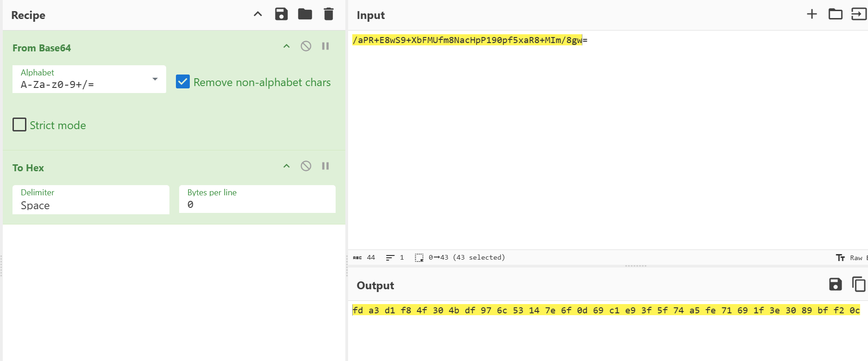This screenshot has height=361, width=868.
Task: Load a saved recipe folder icon
Action: tap(305, 14)
